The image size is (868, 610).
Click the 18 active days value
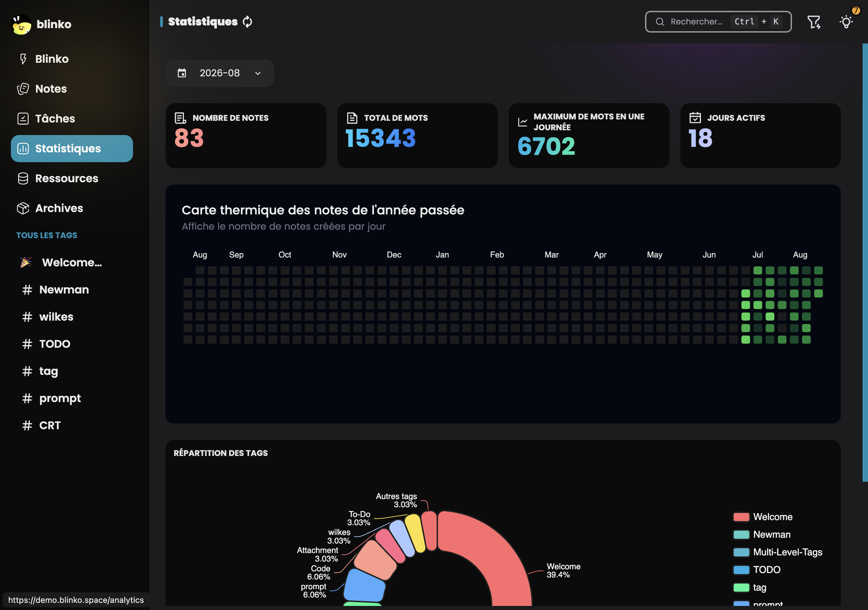click(x=700, y=138)
